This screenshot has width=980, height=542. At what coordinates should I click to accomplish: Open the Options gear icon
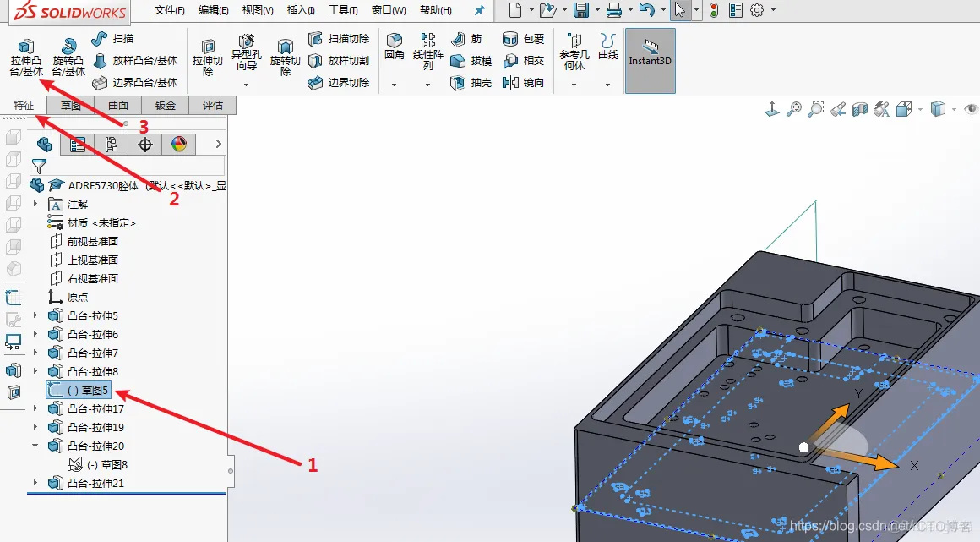pos(757,10)
